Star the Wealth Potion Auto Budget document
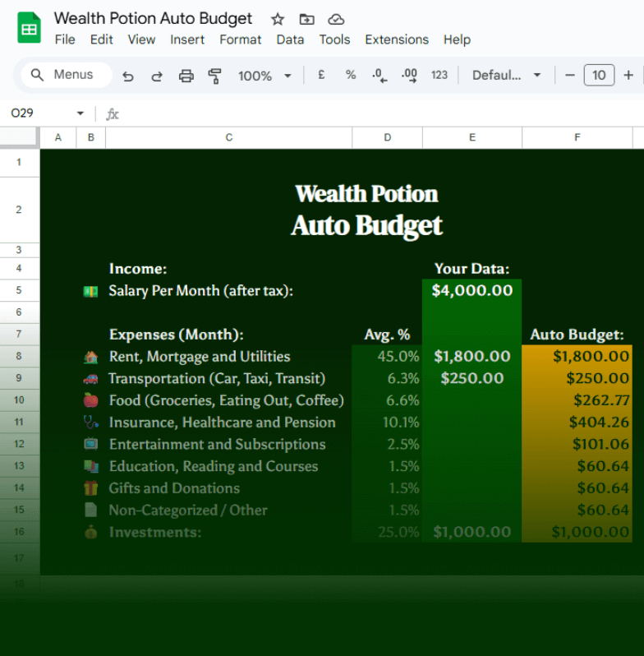 278,19
